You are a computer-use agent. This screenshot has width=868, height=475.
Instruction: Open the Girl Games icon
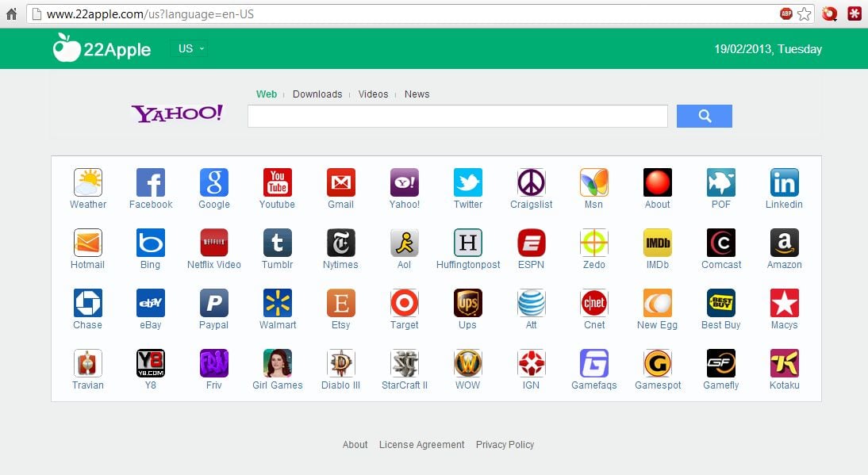point(278,363)
